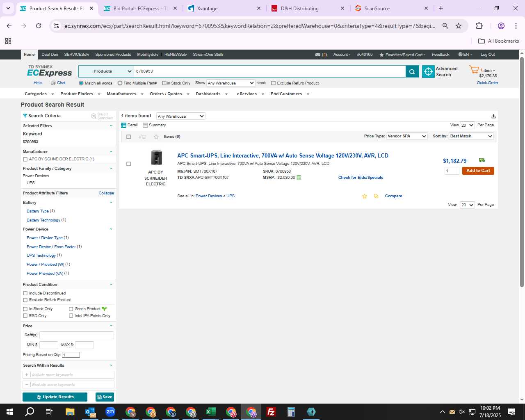Open the Show Any Warehouse stock dropdown
Viewport: 525px width, 420px height.
point(231,83)
